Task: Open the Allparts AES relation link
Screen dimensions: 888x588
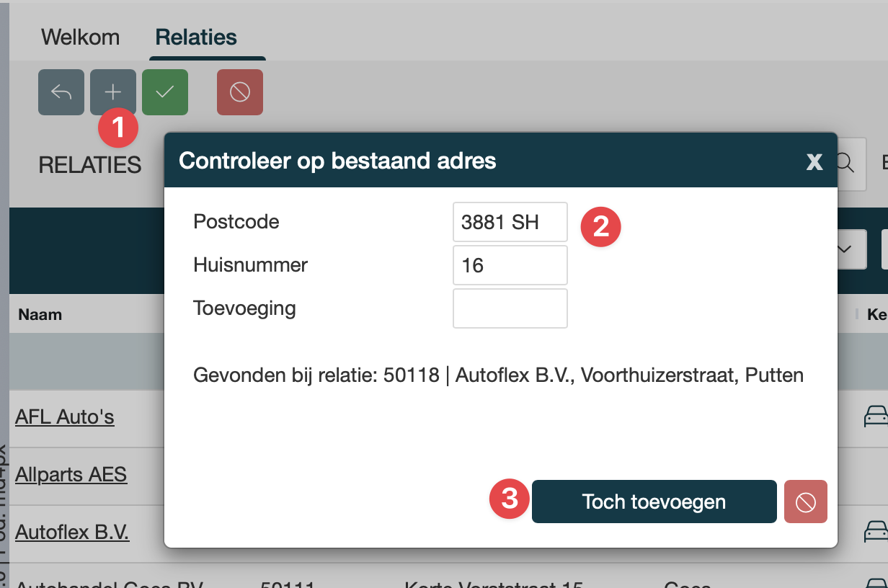Action: pyautogui.click(x=71, y=475)
